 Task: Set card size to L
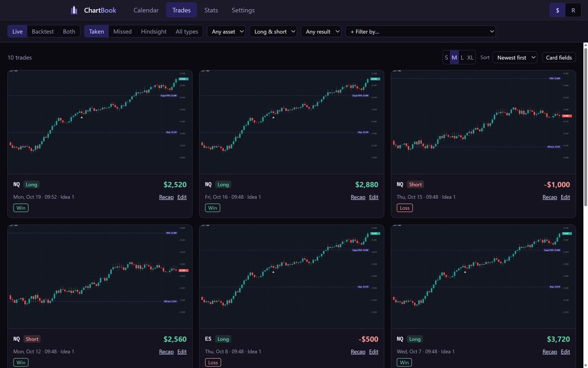click(x=462, y=58)
